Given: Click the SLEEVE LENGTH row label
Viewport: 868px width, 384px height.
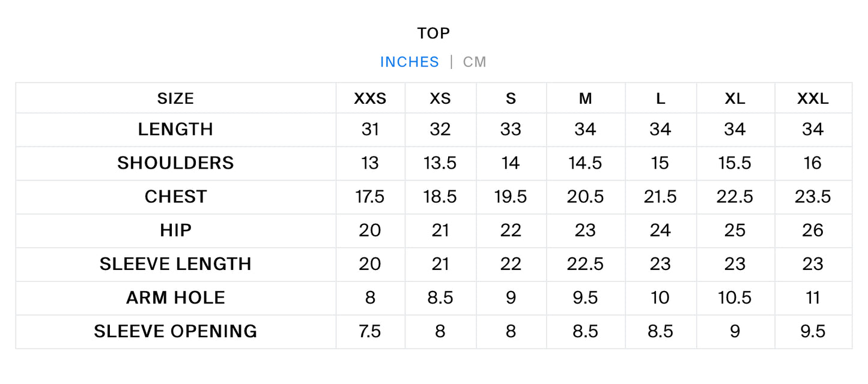Looking at the screenshot, I should (x=175, y=264).
